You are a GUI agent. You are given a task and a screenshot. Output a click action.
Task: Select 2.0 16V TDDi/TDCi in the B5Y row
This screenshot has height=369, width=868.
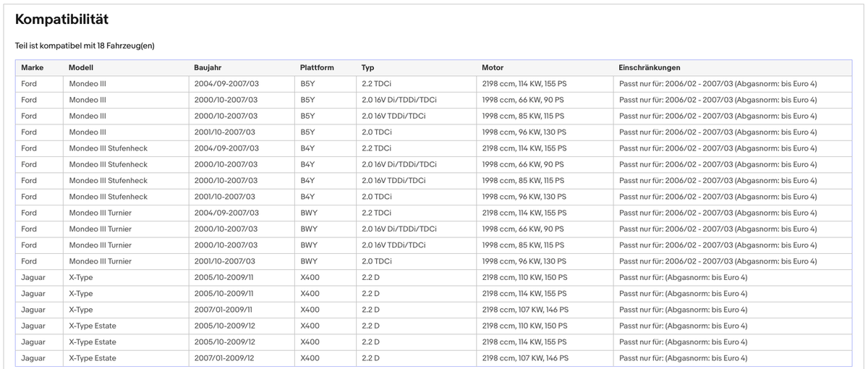(393, 116)
